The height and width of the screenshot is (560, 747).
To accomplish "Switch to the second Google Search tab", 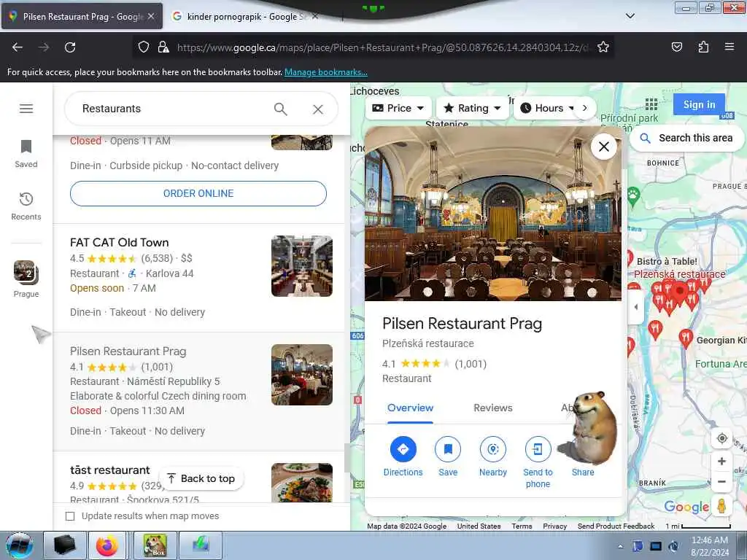I will pos(245,16).
